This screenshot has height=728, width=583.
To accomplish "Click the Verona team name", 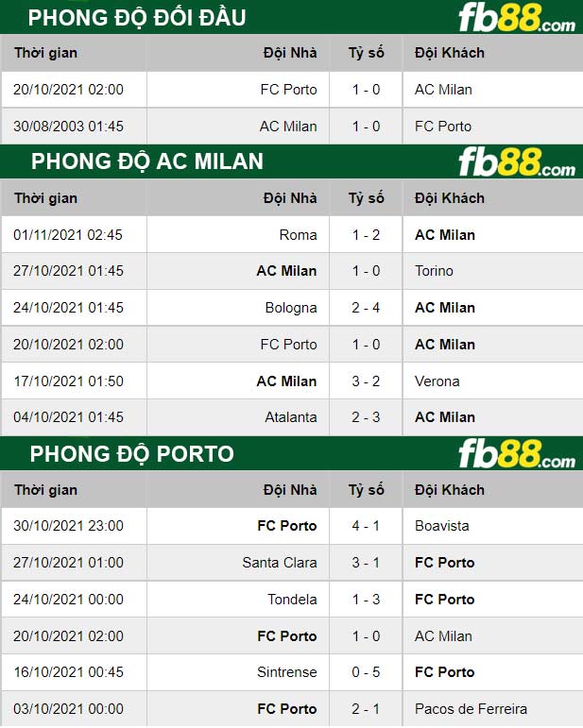I will [x=437, y=381].
